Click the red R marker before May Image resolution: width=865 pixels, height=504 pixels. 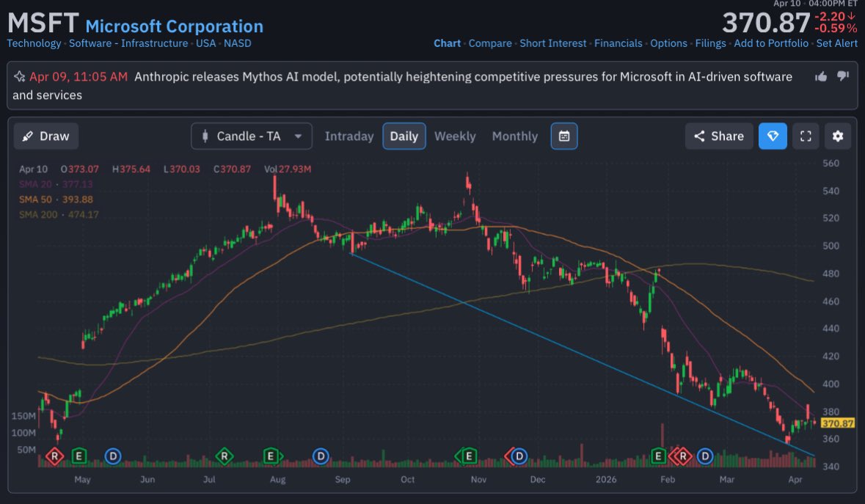pos(54,456)
